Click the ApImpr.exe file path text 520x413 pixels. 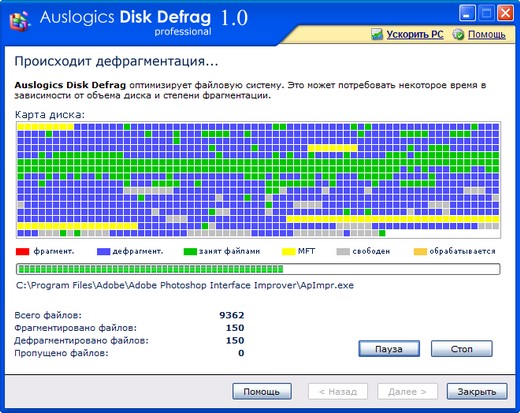click(185, 286)
